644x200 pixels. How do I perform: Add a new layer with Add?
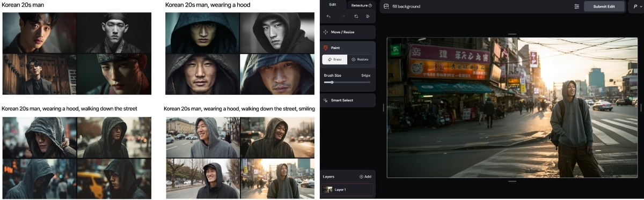coord(365,176)
